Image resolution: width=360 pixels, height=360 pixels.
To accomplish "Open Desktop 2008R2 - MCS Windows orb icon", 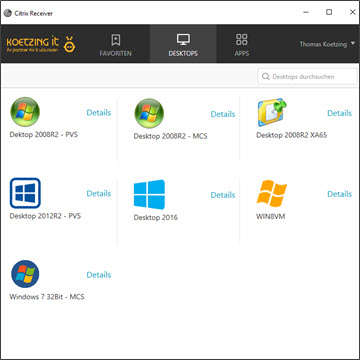I will tap(149, 113).
